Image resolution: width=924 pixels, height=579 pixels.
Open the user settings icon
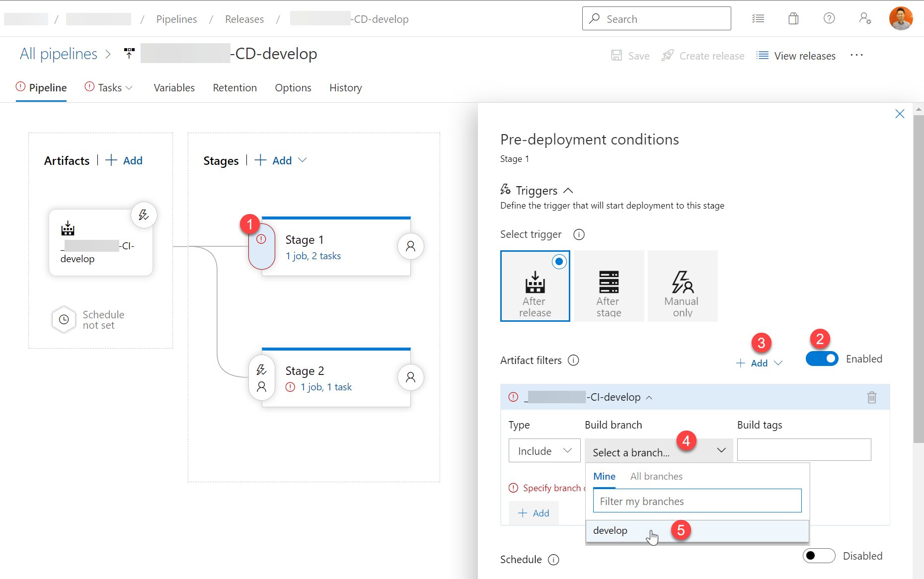(865, 18)
